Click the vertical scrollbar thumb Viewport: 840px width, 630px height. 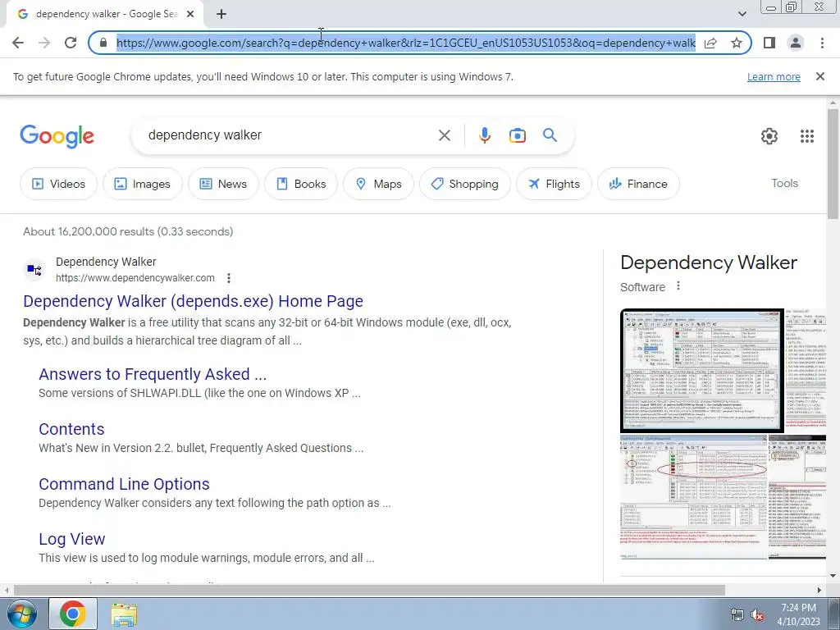click(x=833, y=163)
